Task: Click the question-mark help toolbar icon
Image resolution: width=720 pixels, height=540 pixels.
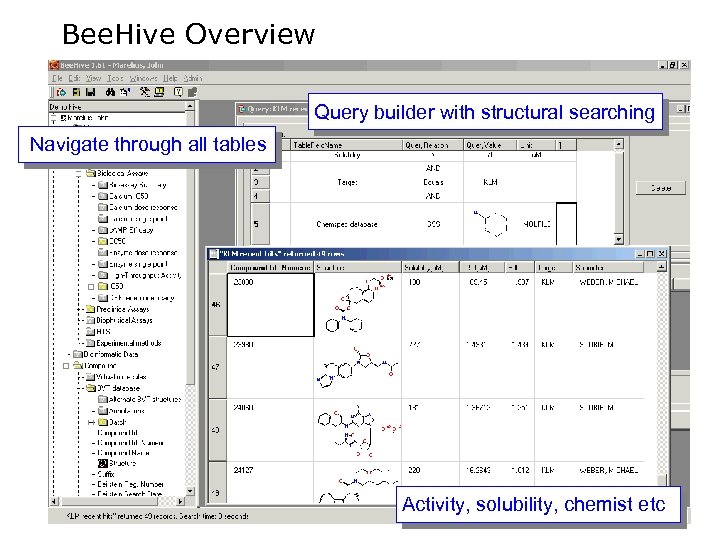Action: (178, 92)
